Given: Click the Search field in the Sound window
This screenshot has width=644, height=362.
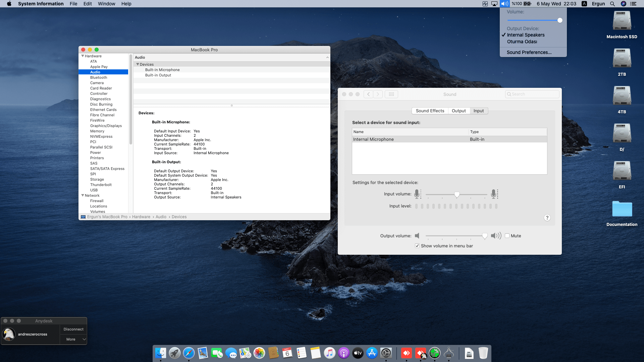Looking at the screenshot, I should point(532,94).
